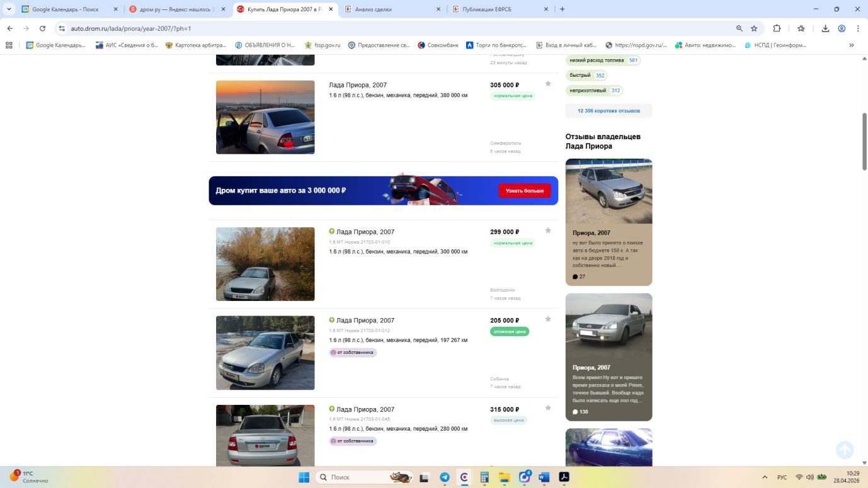Open the Google apps grid in the bookmarks bar

pyautogui.click(x=9, y=45)
